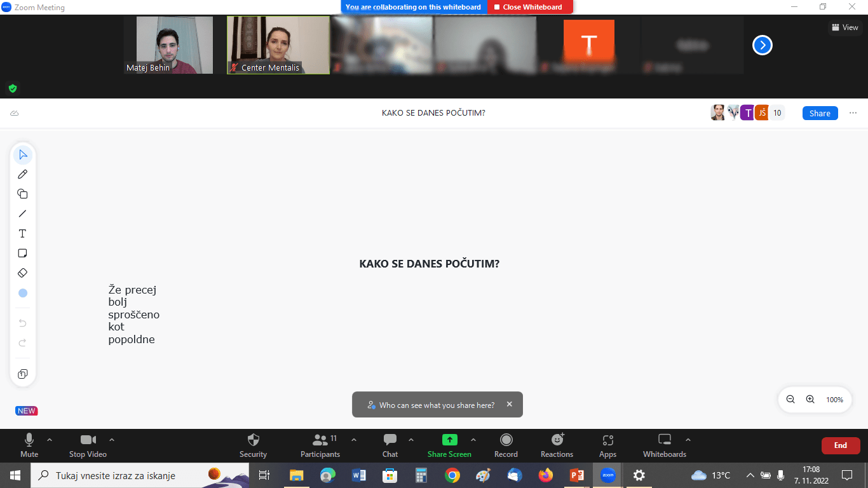Start recording with Record button

[x=506, y=445]
